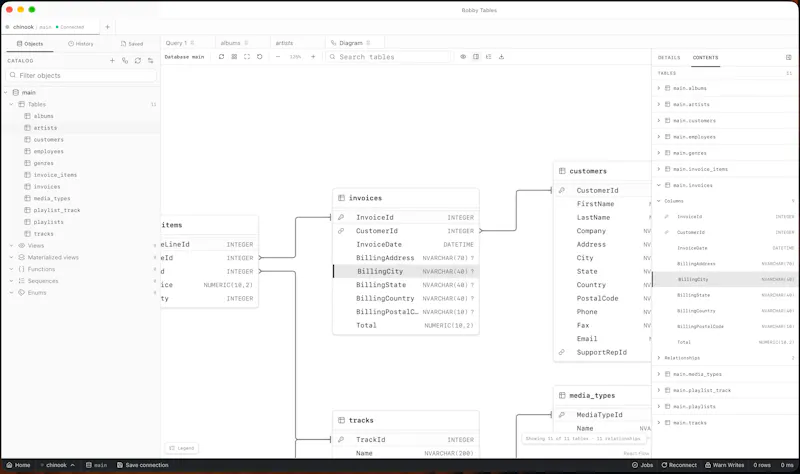
Task: Click the refresh catalog icon
Action: (138, 60)
